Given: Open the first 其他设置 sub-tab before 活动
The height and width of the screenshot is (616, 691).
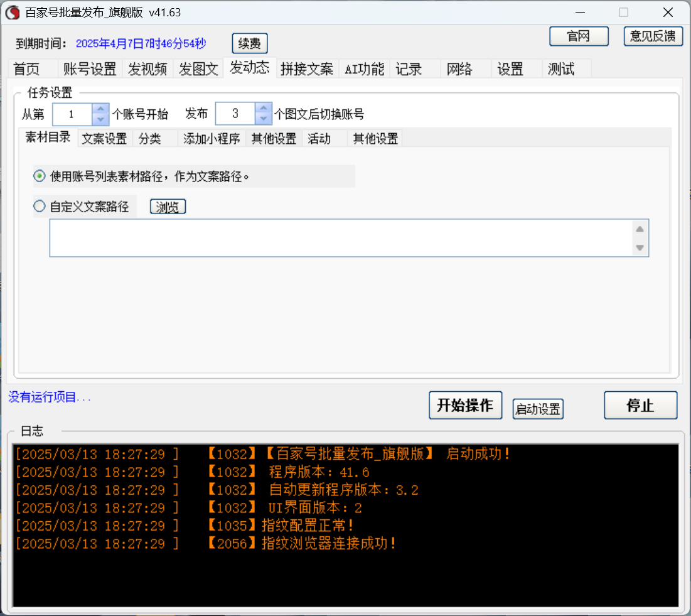Looking at the screenshot, I should tap(274, 139).
